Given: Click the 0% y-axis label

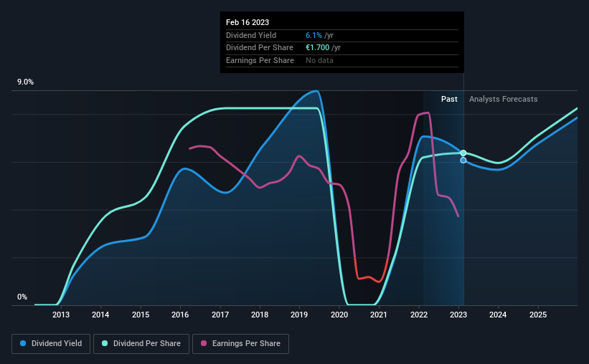Looking at the screenshot, I should tap(22, 297).
